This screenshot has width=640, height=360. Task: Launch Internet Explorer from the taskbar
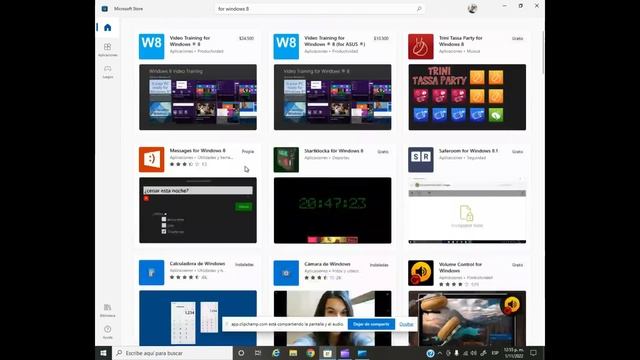coord(276,353)
